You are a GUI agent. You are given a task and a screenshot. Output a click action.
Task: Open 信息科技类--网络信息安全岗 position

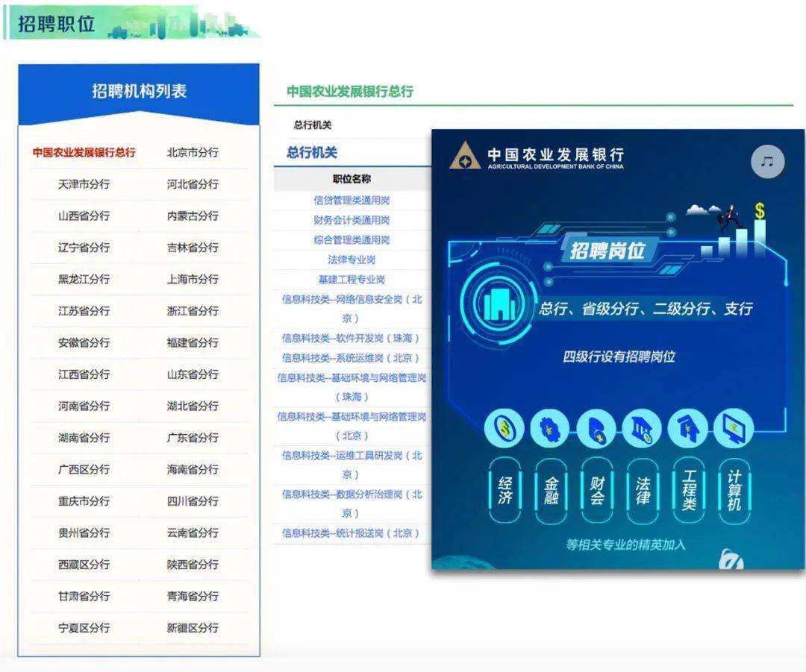[x=352, y=309]
